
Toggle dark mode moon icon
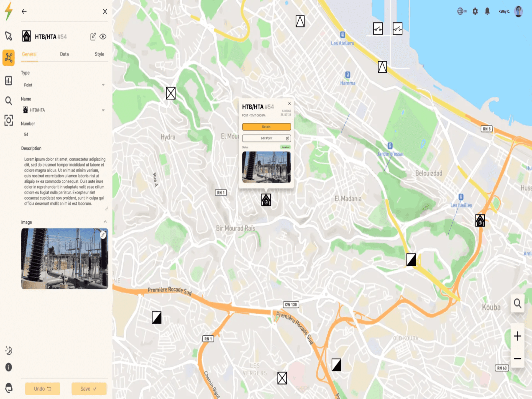coord(9,351)
